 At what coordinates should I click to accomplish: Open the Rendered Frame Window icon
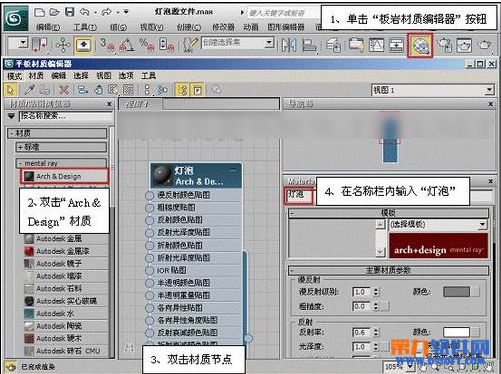(x=464, y=45)
